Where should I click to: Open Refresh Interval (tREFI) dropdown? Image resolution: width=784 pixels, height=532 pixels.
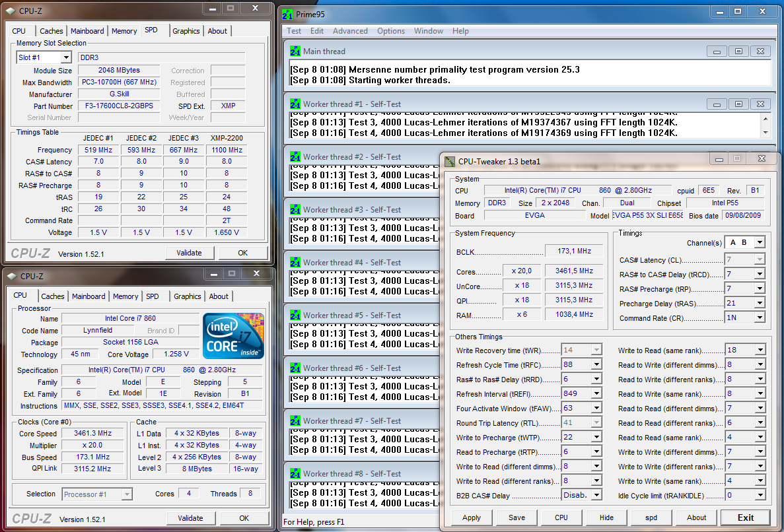tap(596, 393)
